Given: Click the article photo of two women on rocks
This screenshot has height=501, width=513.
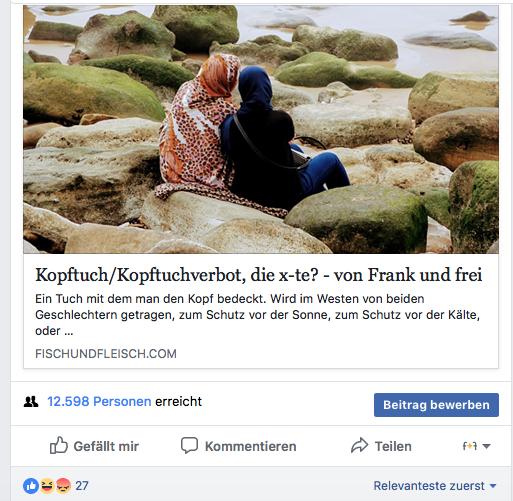Looking at the screenshot, I should click(x=261, y=129).
